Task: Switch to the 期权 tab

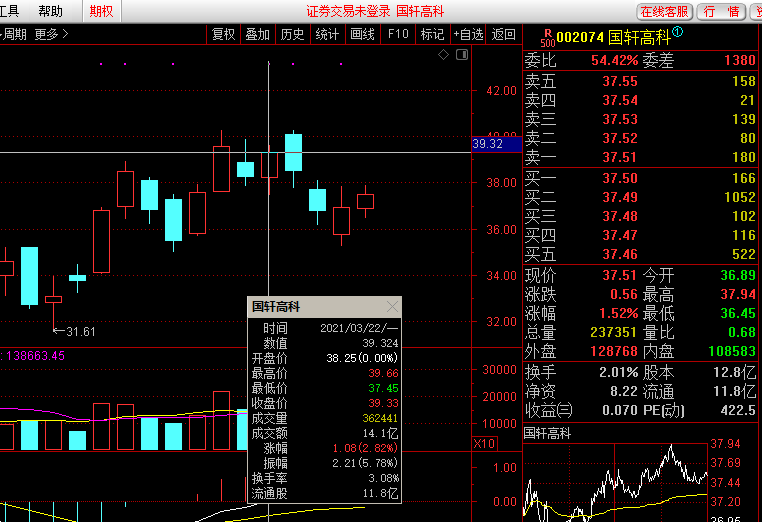Action: [101, 11]
